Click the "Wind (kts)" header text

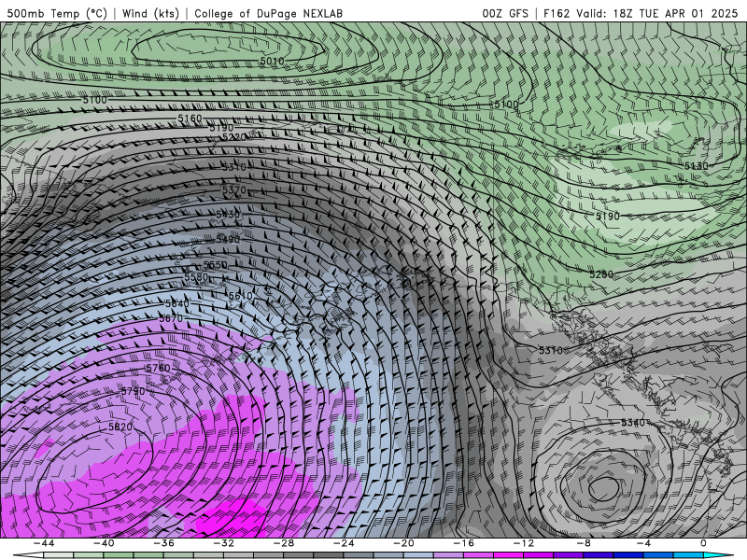pos(150,13)
